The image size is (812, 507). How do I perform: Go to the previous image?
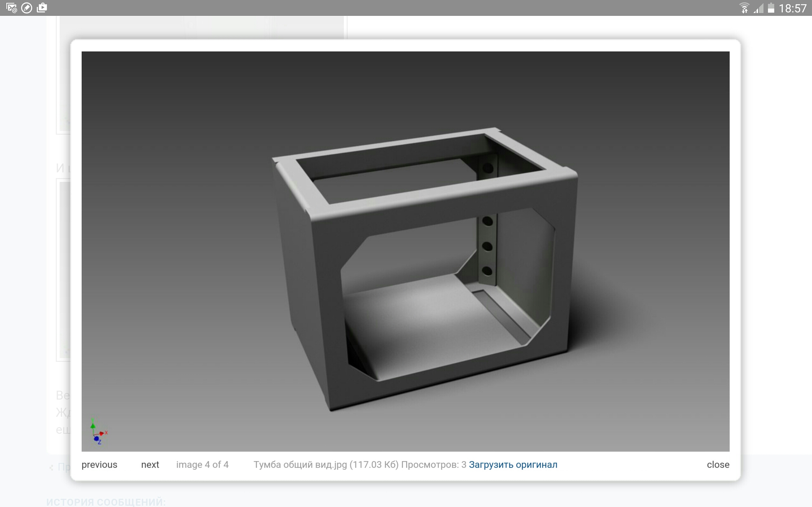tap(99, 465)
